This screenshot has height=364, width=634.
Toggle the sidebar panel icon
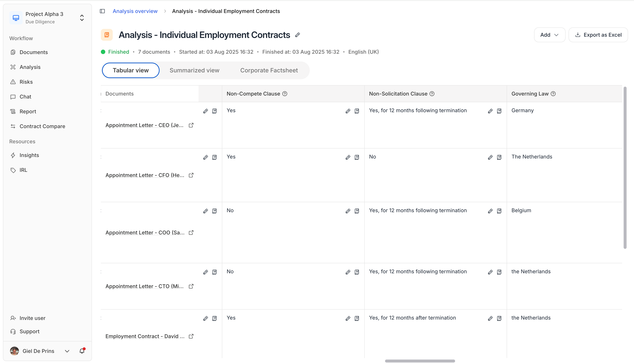point(102,11)
